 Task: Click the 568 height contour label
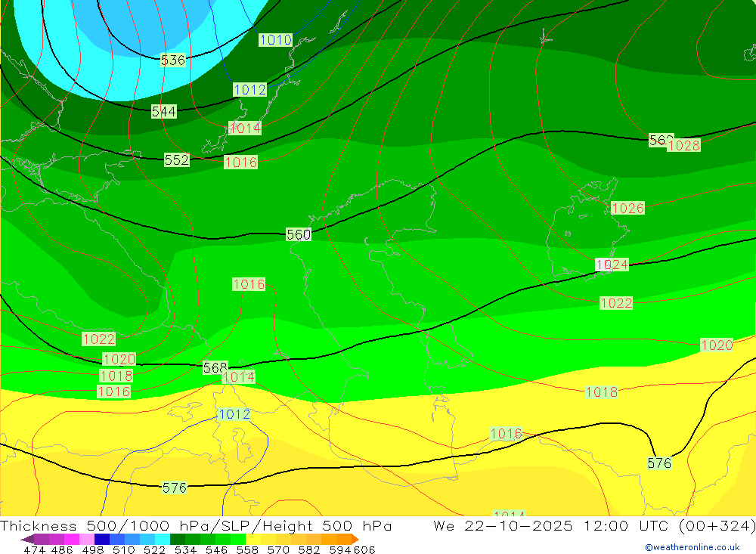click(x=215, y=367)
